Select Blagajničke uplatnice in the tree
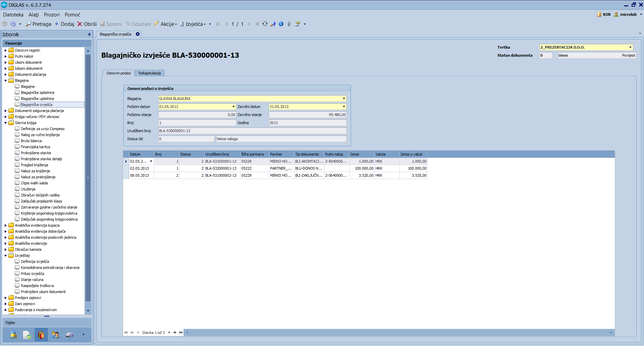 click(x=37, y=99)
